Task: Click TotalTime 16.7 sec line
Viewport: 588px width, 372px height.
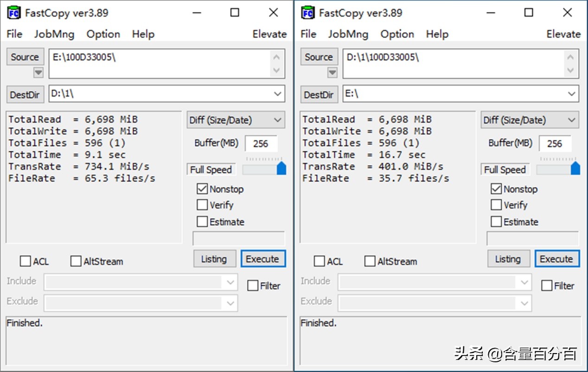Action: (x=364, y=155)
